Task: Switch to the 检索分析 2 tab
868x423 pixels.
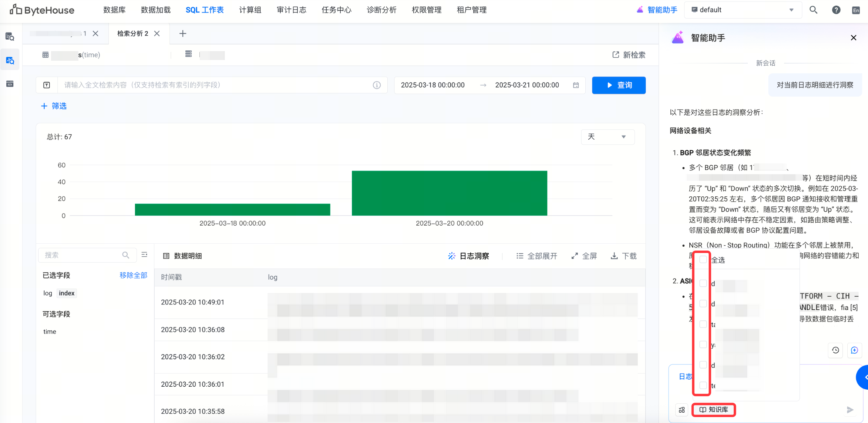Action: pos(133,34)
